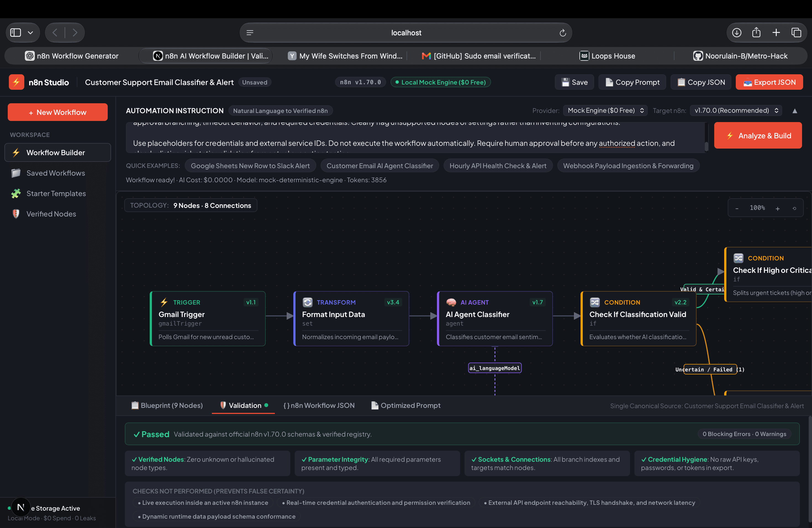The image size is (812, 528).
Task: Open Starter Templates puzzle item
Action: tap(58, 193)
